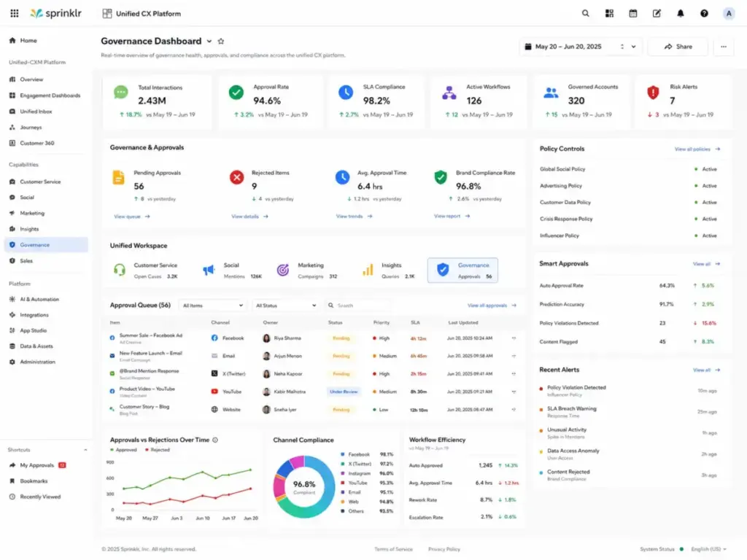Click the Under Review status badge
Screen dimensions: 747x560
pos(344,392)
